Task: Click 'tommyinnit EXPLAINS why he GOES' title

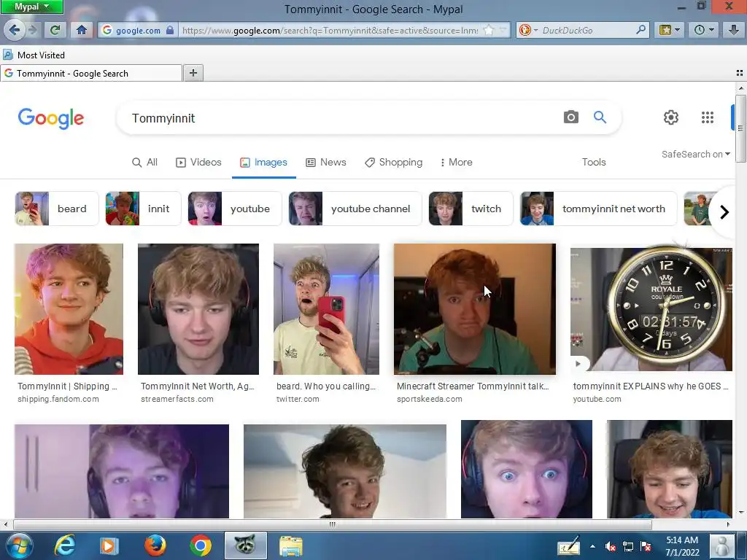Action: click(651, 386)
